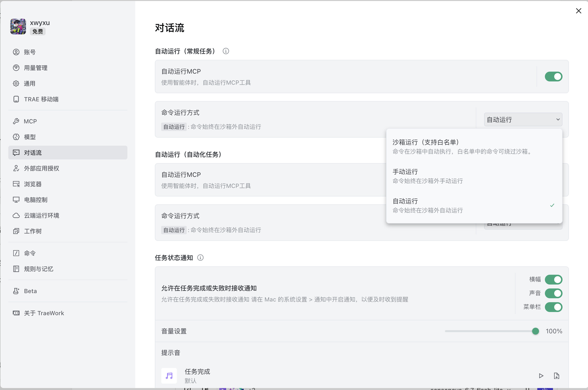Image resolution: width=588 pixels, height=390 pixels.
Task: Click the upload file icon for 任务完成
Action: (556, 376)
